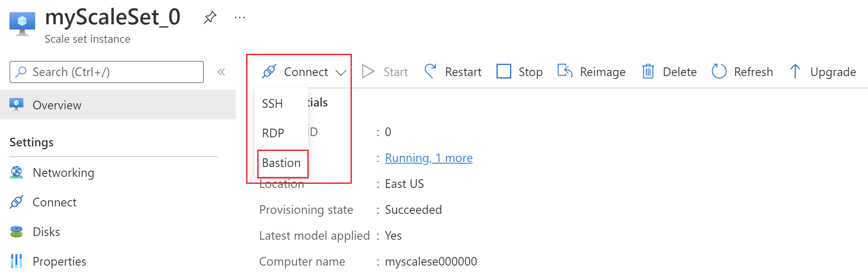Click the Search (Ctrl+/) input field
The width and height of the screenshot is (868, 273).
106,72
